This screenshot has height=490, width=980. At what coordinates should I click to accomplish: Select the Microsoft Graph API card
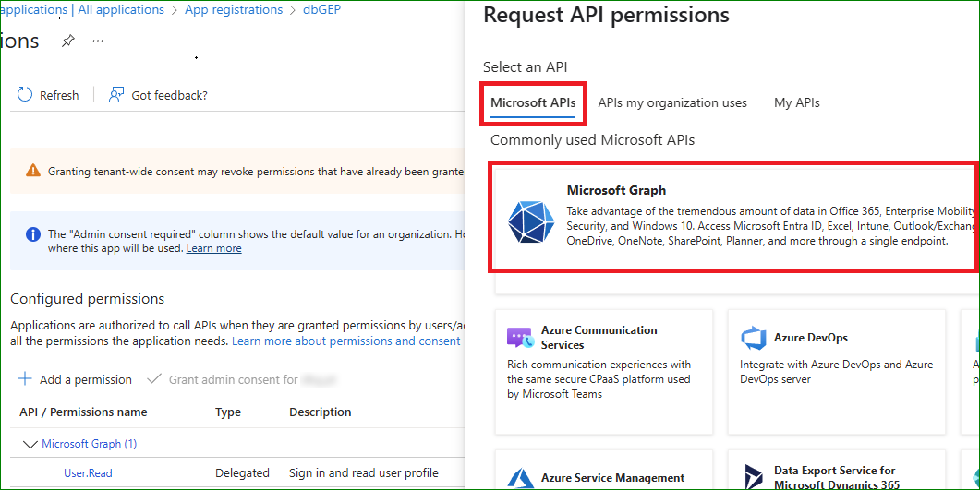point(734,218)
